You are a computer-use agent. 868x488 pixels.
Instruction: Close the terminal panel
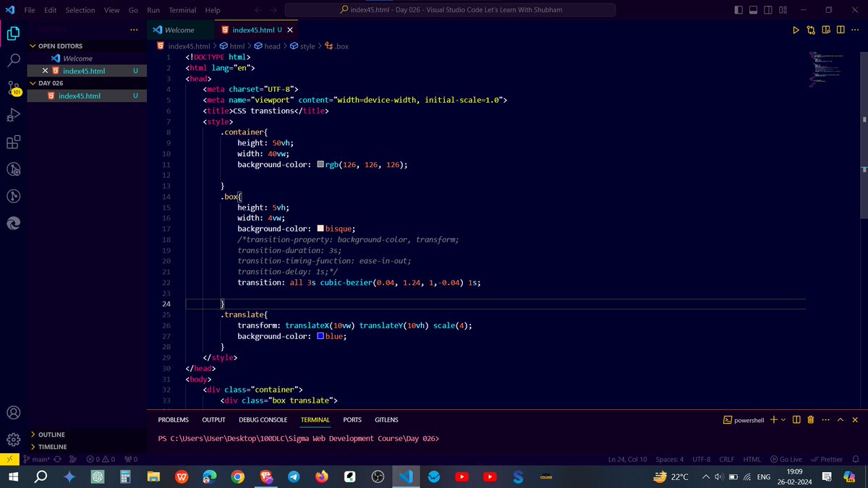(855, 419)
